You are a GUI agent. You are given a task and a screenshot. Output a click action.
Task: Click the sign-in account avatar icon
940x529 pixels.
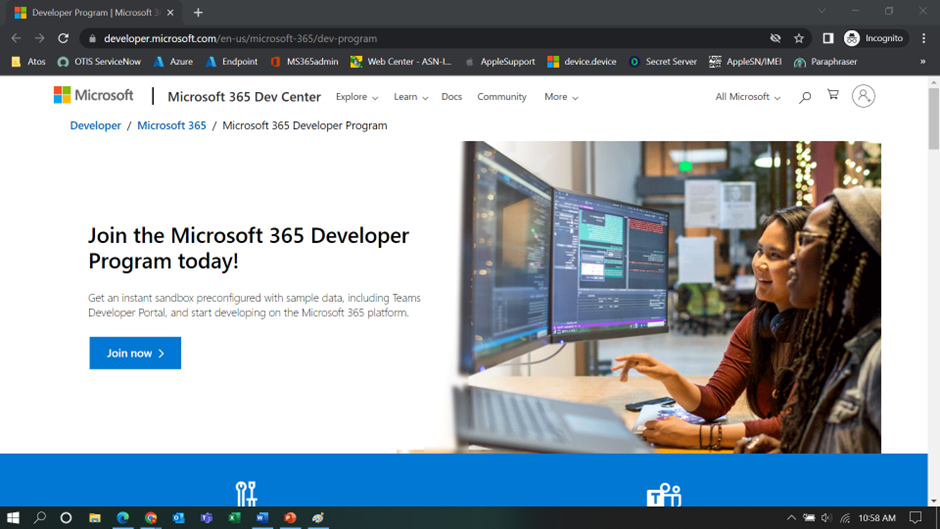pyautogui.click(x=863, y=96)
